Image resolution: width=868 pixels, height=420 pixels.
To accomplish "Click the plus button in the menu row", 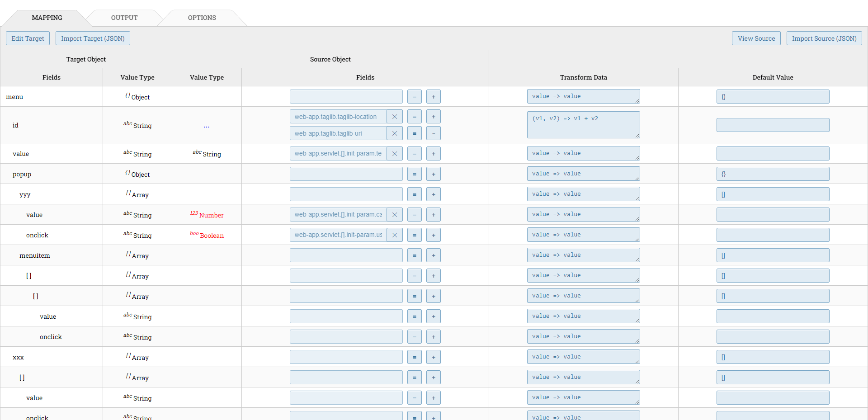I will tap(434, 97).
